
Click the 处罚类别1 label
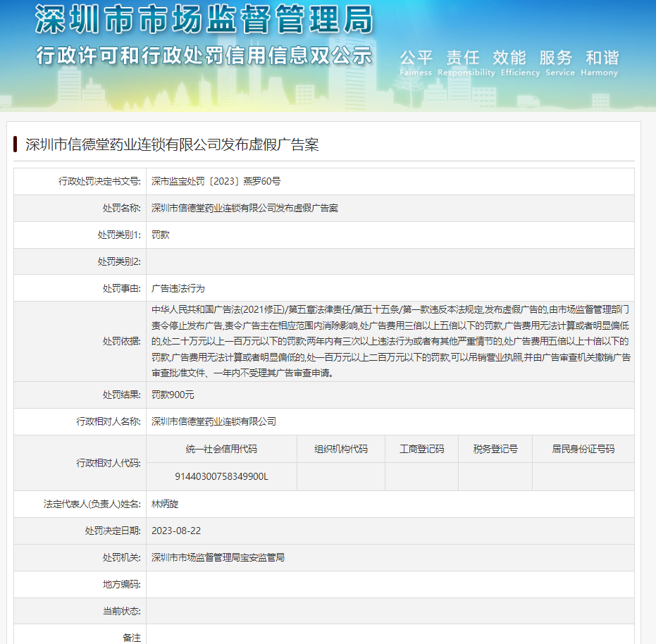(x=119, y=235)
